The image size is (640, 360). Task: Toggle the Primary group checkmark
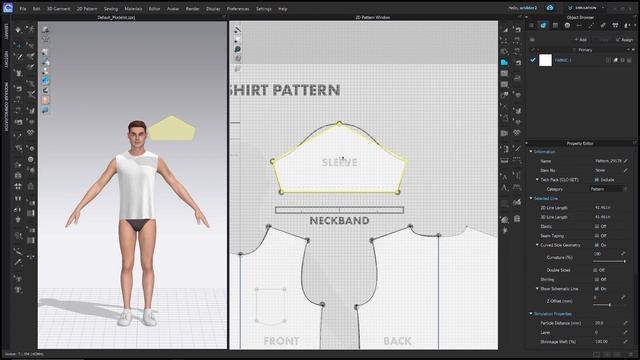[533, 50]
